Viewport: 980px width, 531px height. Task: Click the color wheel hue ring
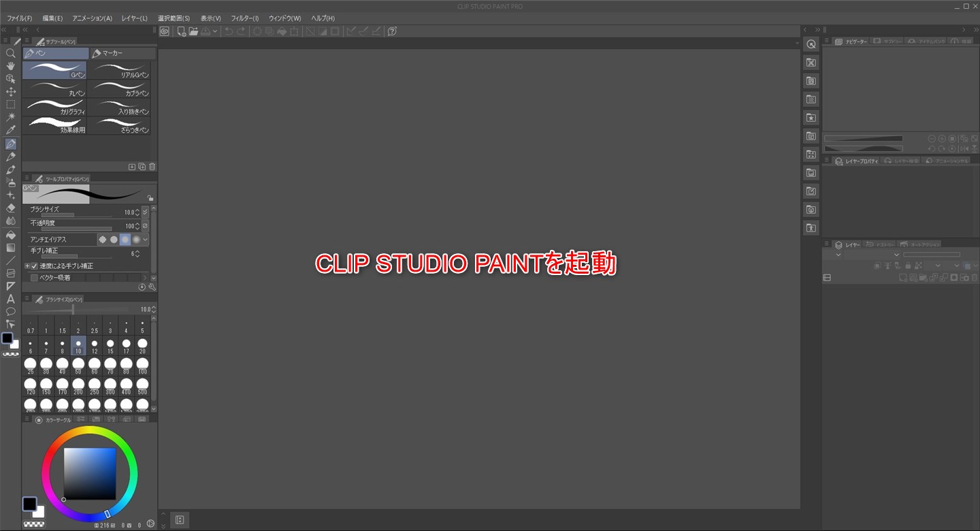[90, 430]
